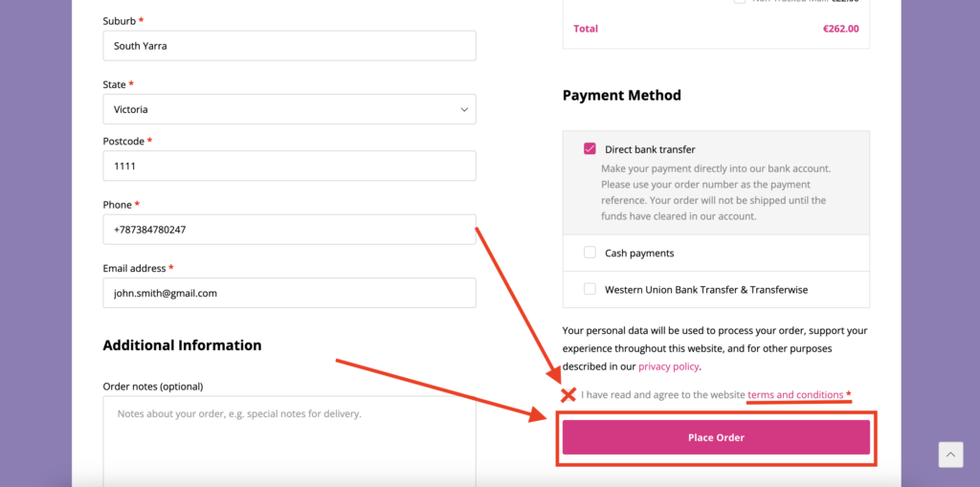
Task: Select the Cash payments checkbox
Action: tap(590, 253)
